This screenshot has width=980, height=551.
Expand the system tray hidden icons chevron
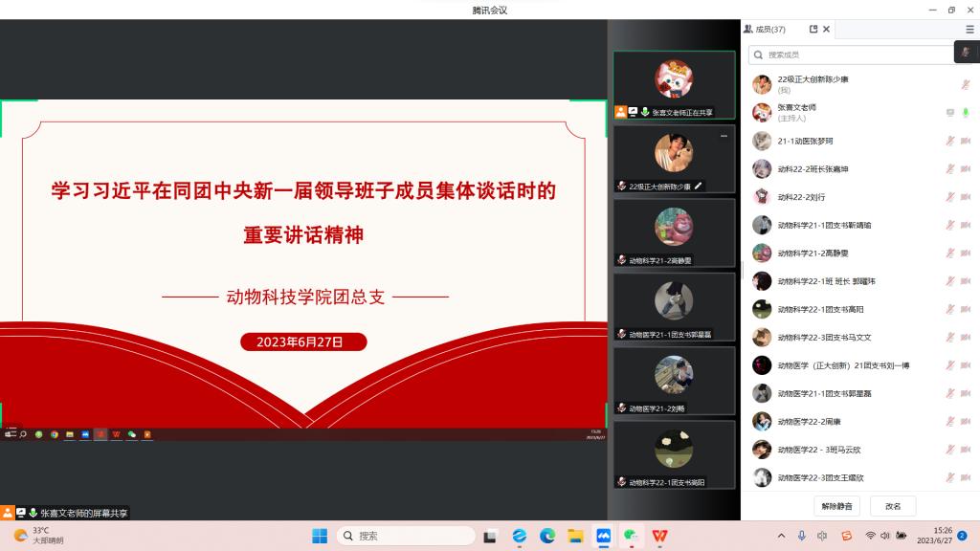781,536
